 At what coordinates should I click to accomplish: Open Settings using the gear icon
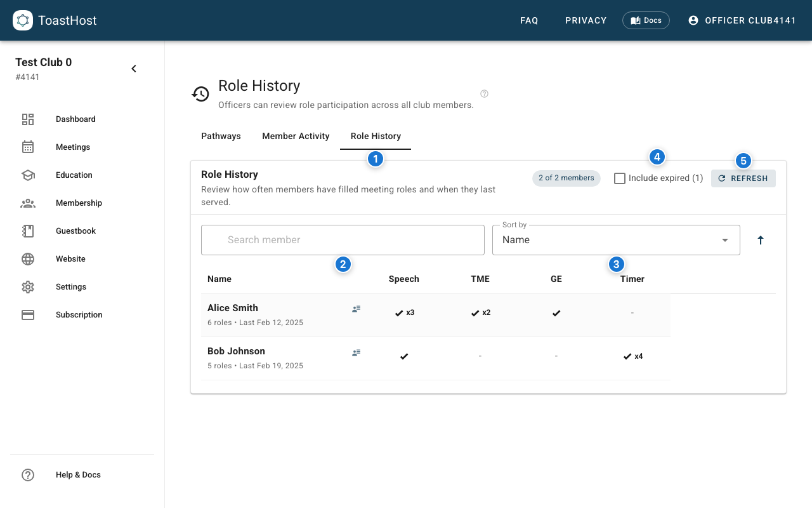pyautogui.click(x=28, y=287)
